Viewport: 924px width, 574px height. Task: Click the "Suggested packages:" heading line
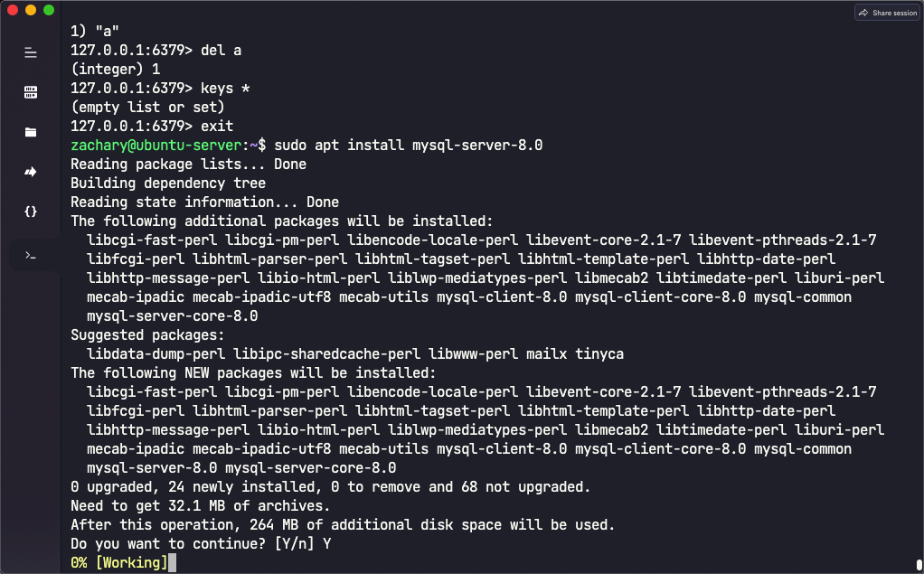147,334
